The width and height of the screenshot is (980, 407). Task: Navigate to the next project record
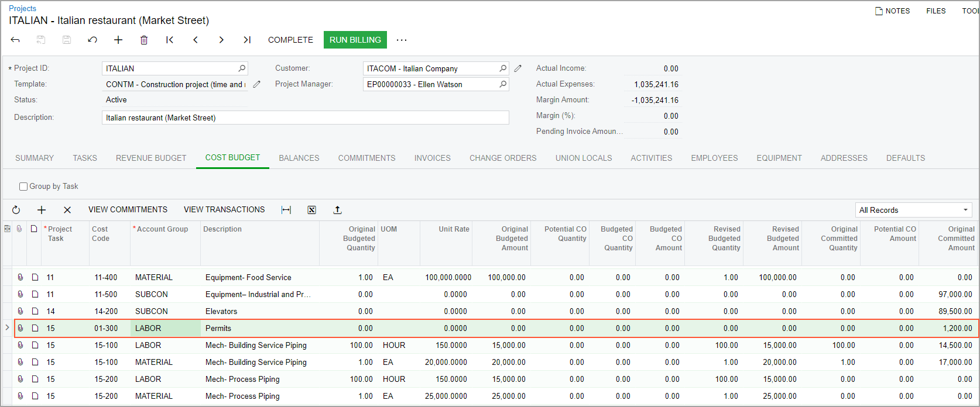tap(221, 40)
